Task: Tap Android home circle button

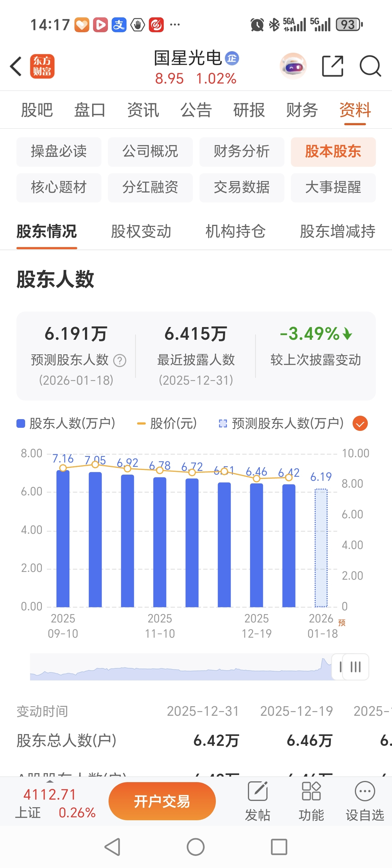Action: coord(195,847)
